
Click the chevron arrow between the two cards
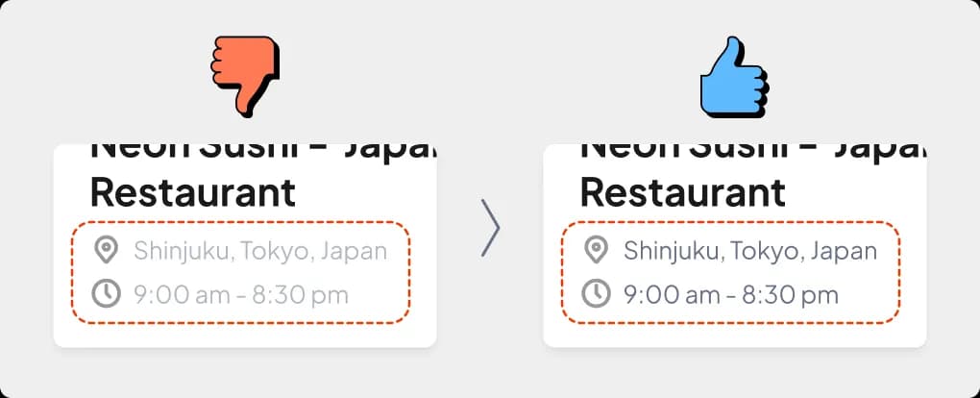coord(491,228)
